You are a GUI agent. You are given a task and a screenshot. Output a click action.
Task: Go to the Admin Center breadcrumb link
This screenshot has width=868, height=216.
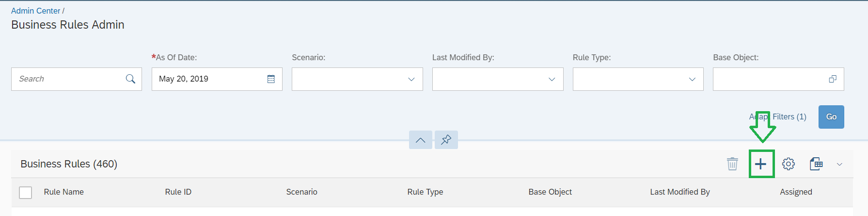point(36,11)
